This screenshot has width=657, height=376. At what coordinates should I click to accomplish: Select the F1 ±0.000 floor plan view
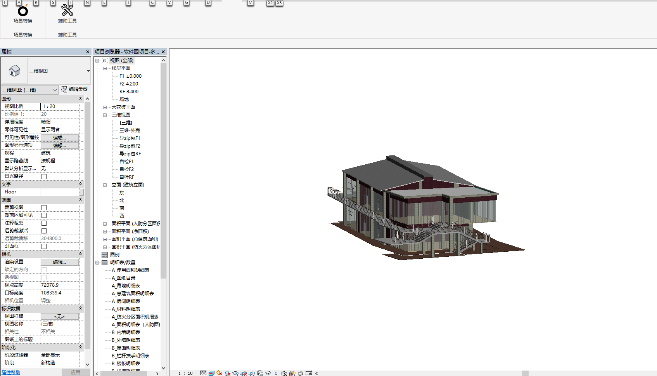pos(130,76)
